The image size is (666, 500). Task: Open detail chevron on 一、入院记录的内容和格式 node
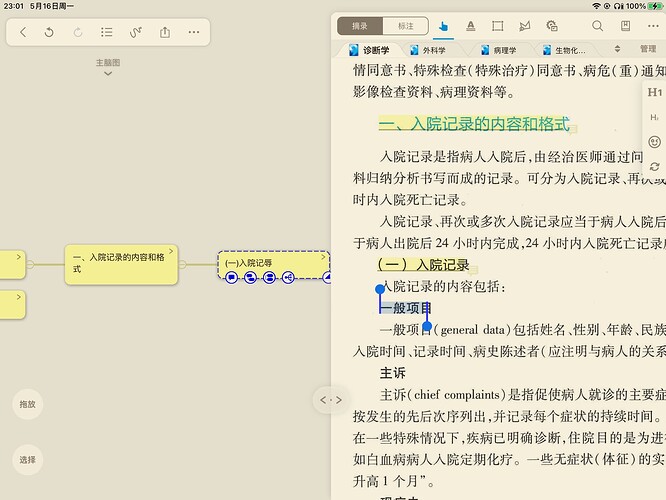171,251
